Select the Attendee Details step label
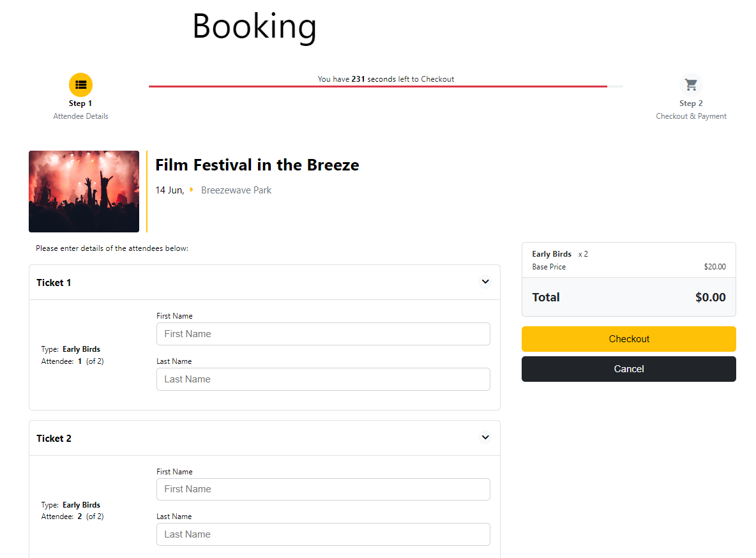Viewport: 756px width, 558px height. pos(80,116)
